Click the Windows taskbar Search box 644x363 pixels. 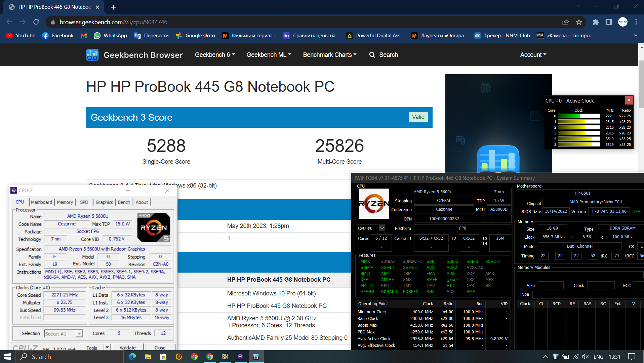point(70,357)
